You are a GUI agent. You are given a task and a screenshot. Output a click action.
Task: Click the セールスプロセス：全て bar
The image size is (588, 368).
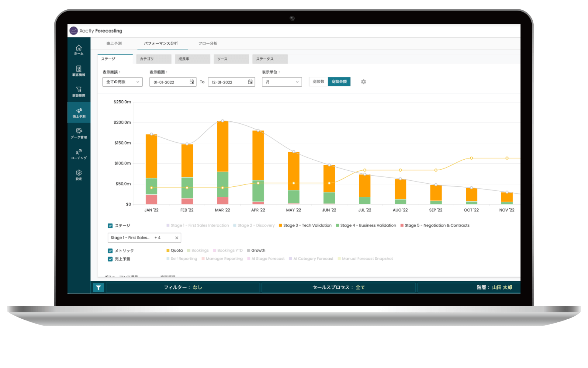(x=339, y=287)
